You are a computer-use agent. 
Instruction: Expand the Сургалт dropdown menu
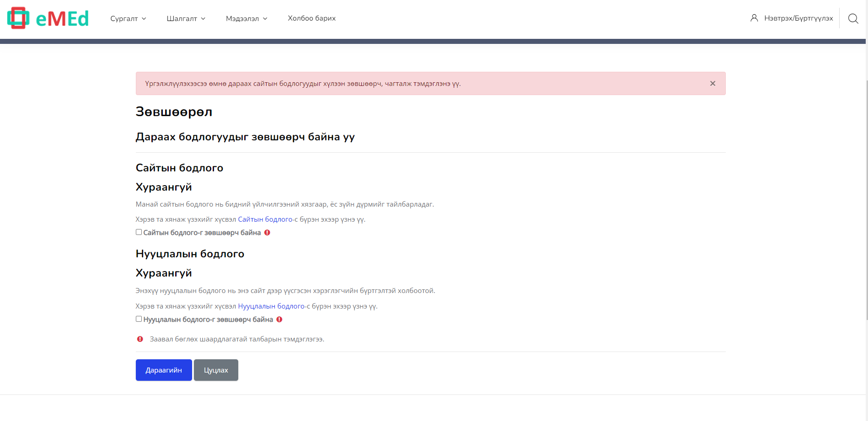pos(128,19)
